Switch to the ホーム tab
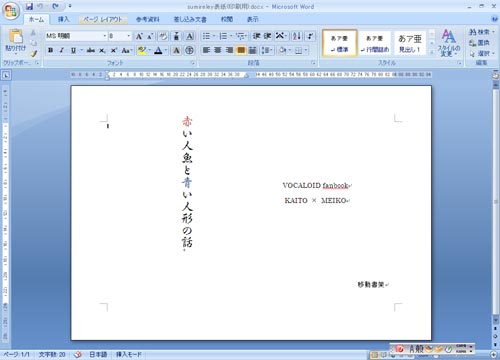Viewport: 500px width, 360px height. tap(36, 19)
